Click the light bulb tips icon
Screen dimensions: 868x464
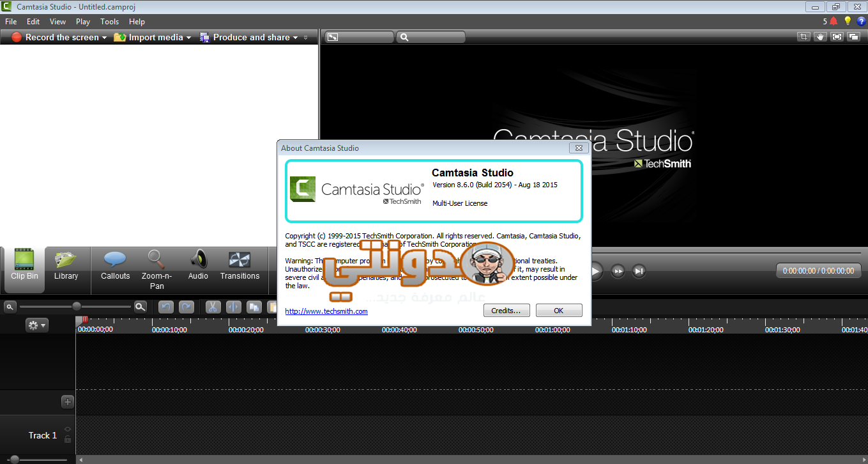tap(848, 21)
